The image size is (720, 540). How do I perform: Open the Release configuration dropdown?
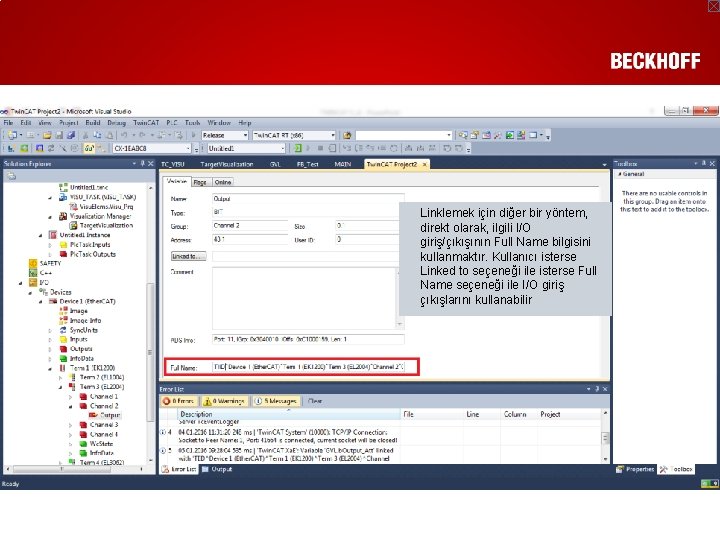tap(225, 135)
